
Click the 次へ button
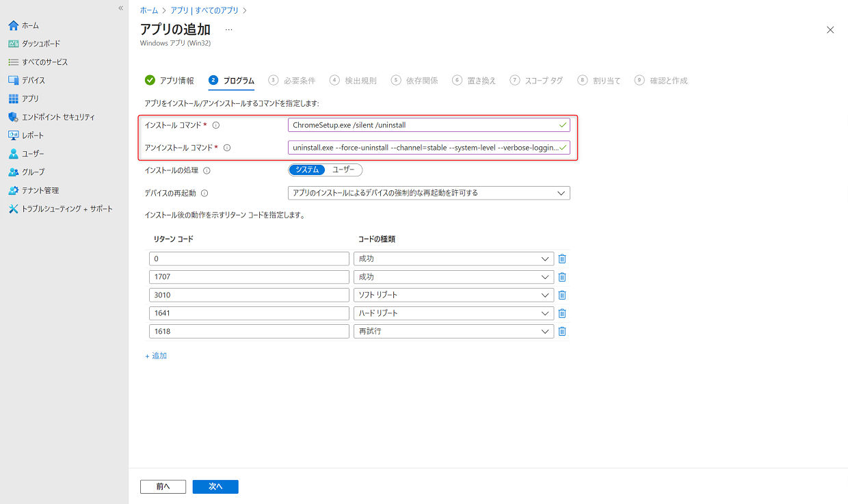pos(215,486)
